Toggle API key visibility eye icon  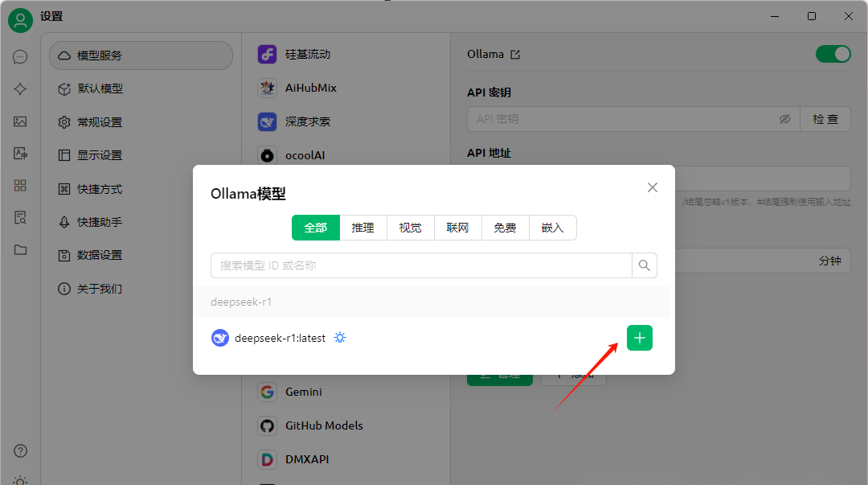point(785,119)
